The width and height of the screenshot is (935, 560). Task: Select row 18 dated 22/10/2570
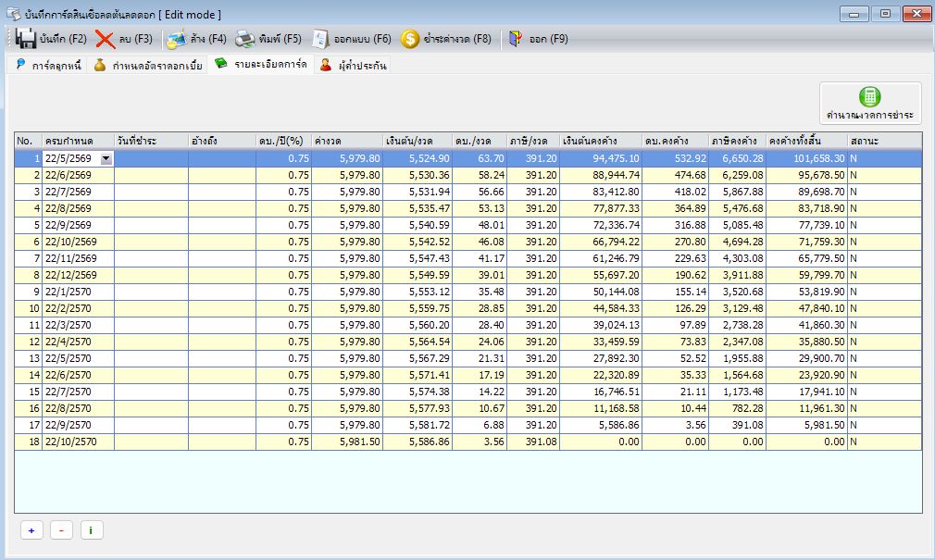(x=468, y=442)
